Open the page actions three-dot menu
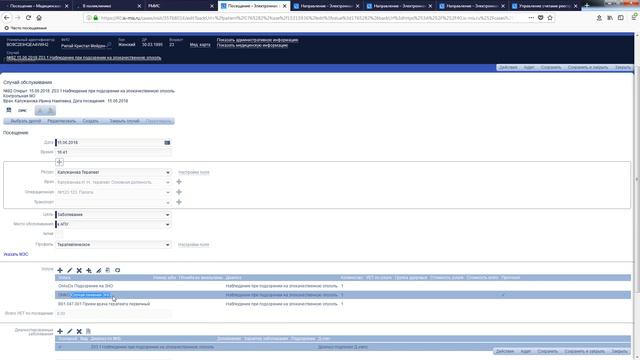This screenshot has width=640, height=360. point(531,18)
